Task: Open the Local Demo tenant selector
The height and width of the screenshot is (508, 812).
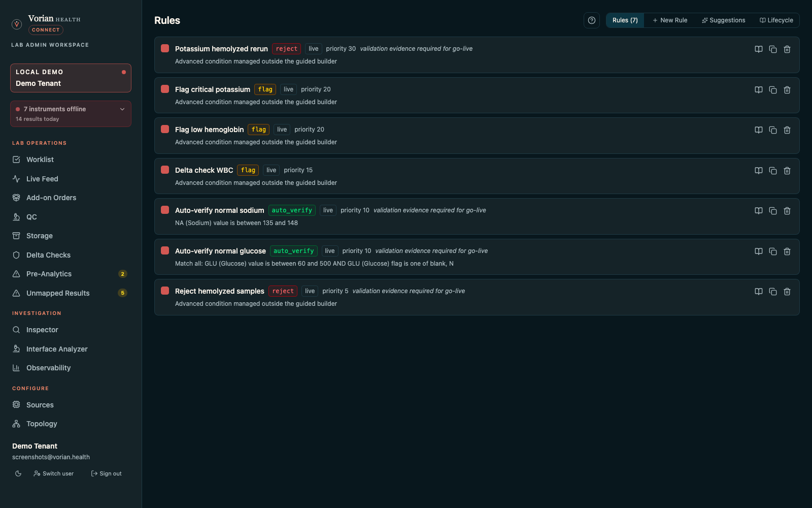Action: coord(71,78)
